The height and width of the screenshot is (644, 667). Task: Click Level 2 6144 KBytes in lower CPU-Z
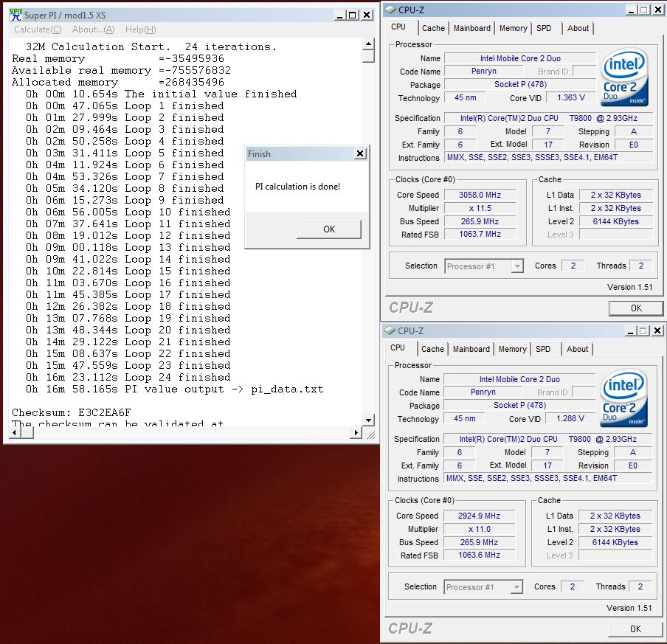(x=615, y=542)
